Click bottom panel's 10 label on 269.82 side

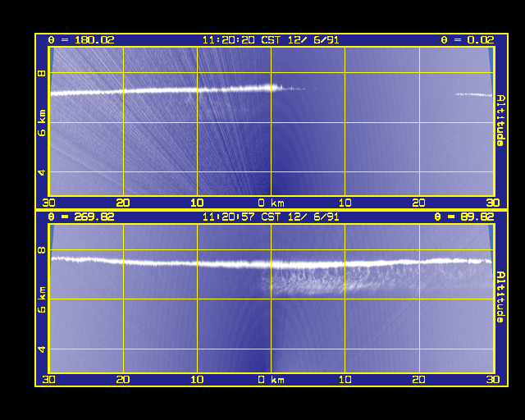(x=197, y=380)
